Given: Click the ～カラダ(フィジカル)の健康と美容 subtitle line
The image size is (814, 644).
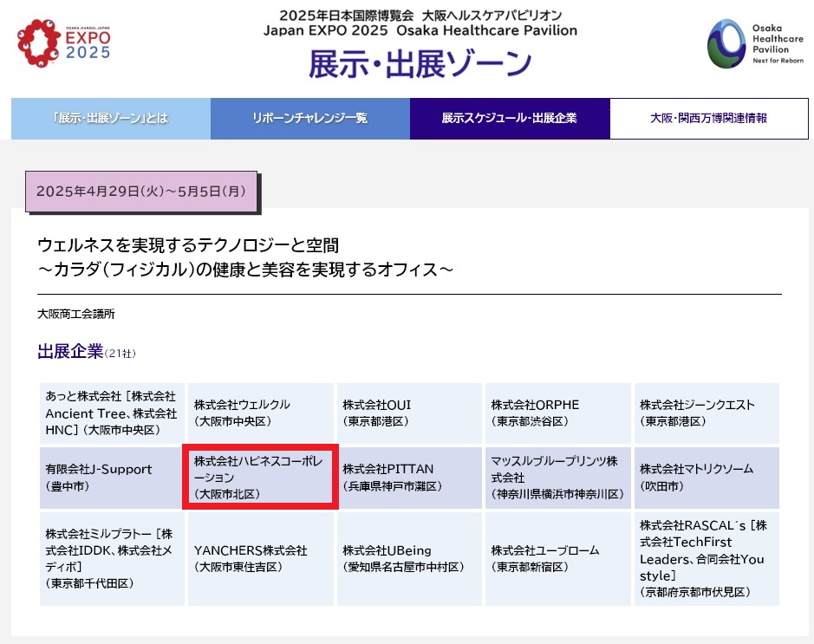Looking at the screenshot, I should (245, 270).
